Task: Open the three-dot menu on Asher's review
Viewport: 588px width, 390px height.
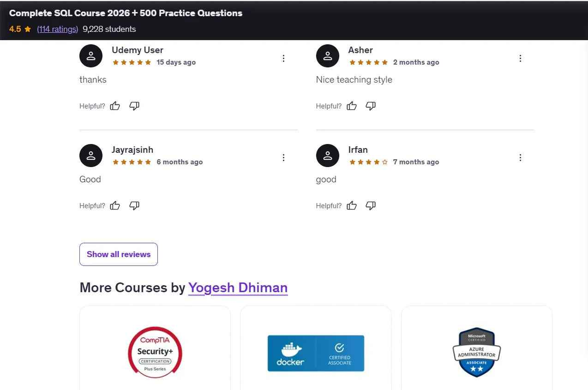Action: pyautogui.click(x=520, y=58)
